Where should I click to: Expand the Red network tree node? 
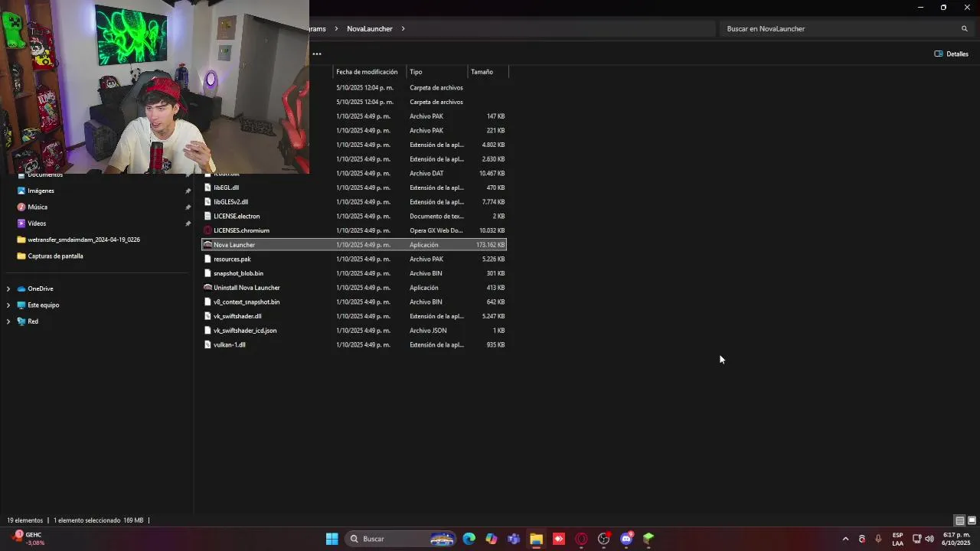point(8,321)
